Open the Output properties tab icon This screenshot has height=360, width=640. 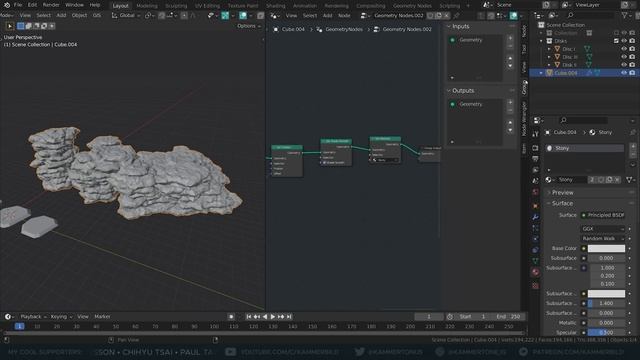(x=535, y=159)
